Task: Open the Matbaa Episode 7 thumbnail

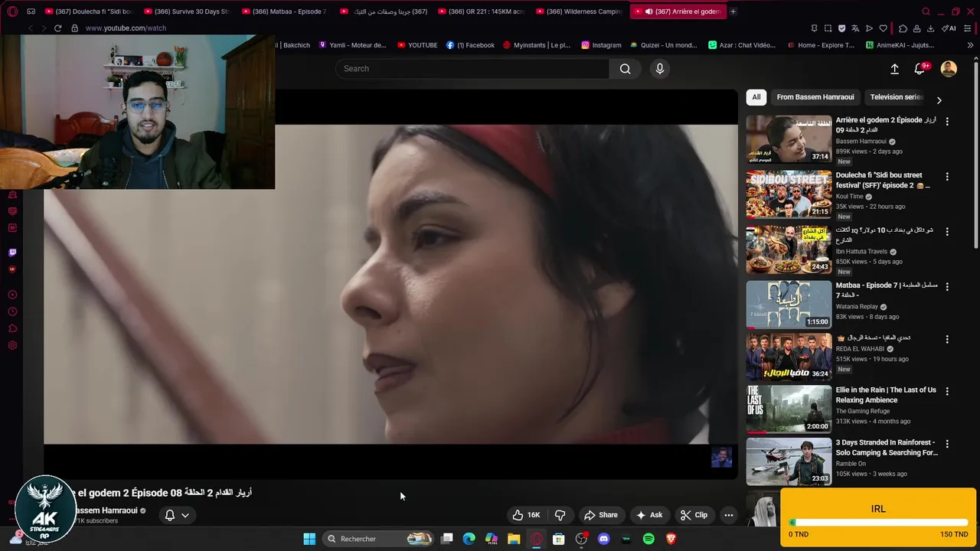Action: point(789,305)
